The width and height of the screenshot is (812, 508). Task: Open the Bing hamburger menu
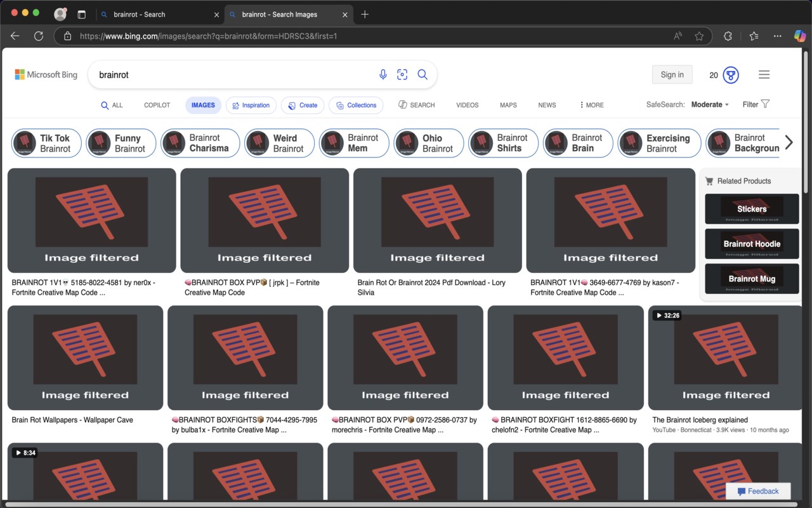click(764, 74)
